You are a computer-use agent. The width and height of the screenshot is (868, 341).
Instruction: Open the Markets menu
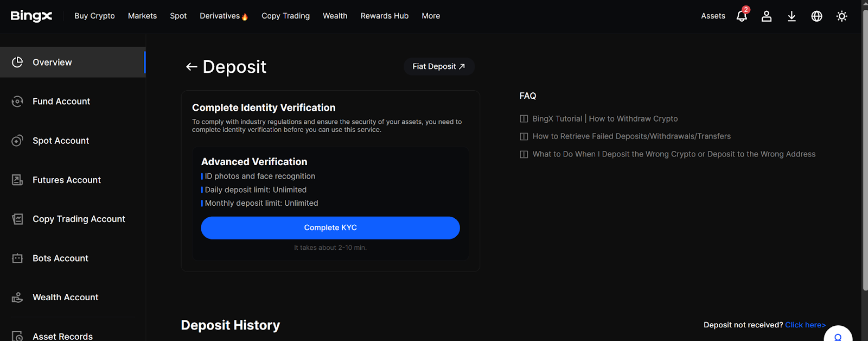coord(142,16)
